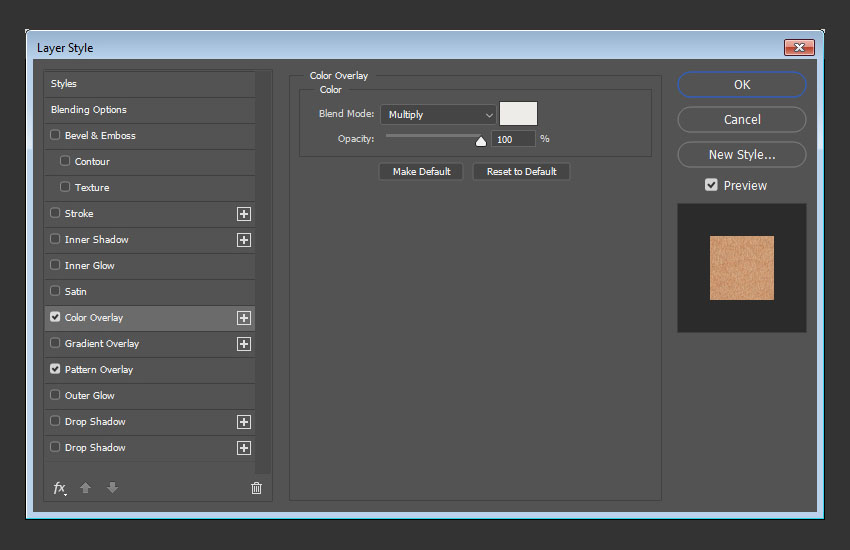
Task: Add another Stroke effect with plus icon
Action: 244,214
